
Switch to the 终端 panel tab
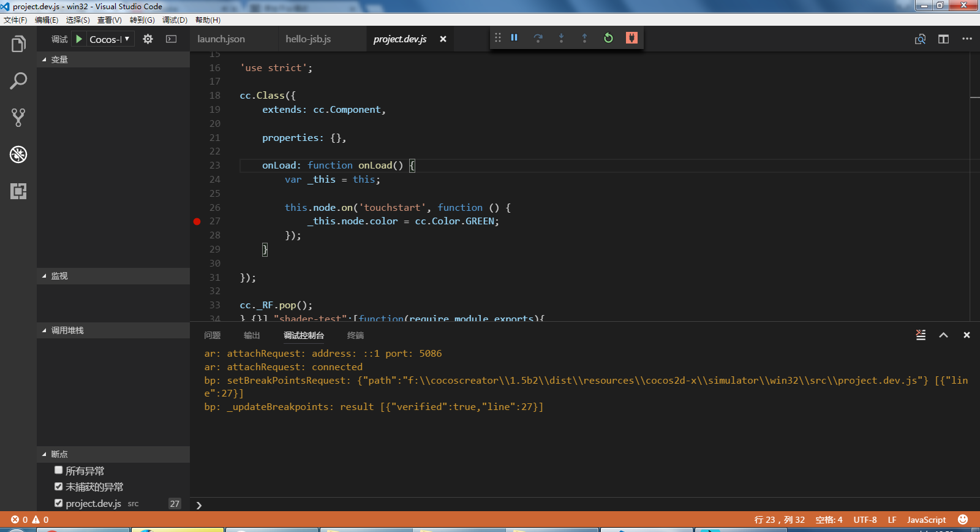point(355,335)
